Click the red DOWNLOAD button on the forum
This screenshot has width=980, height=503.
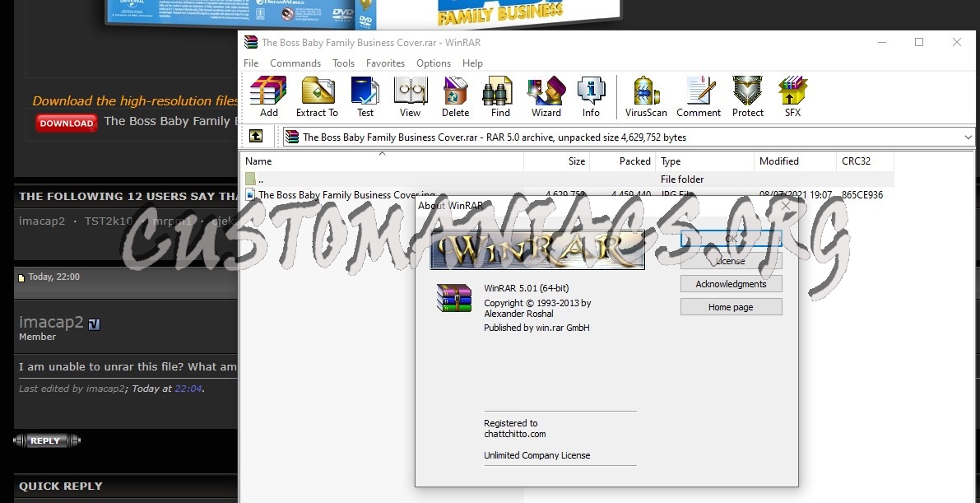click(x=67, y=123)
